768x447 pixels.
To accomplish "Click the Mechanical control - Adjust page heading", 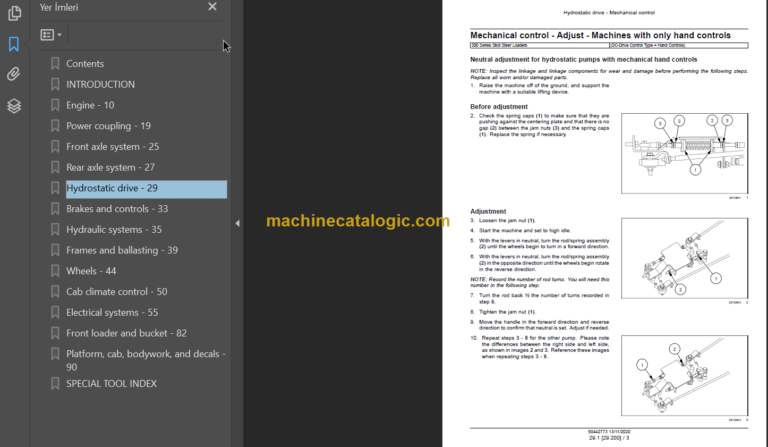I will coord(600,35).
